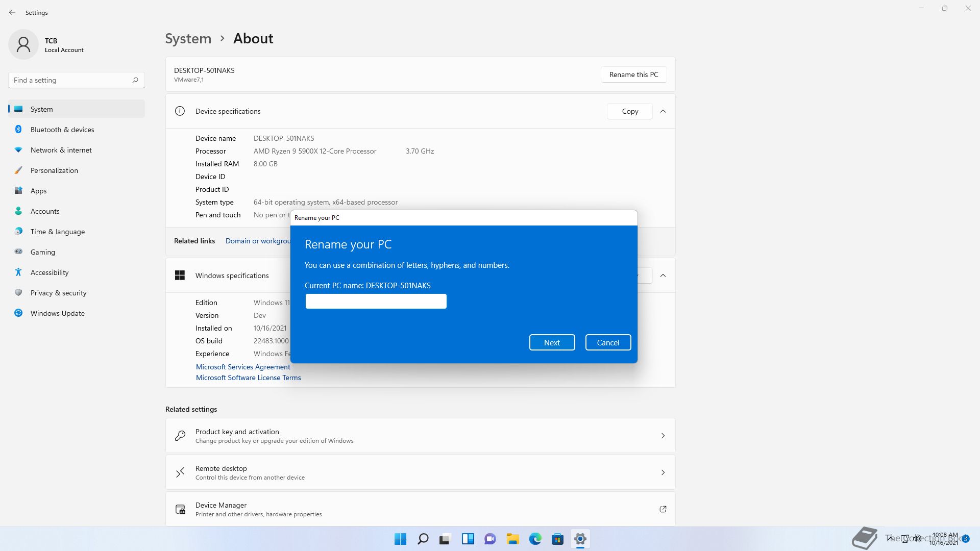Viewport: 980px width, 551px height.
Task: Click the search magnifier in Find a setting
Action: [x=135, y=80]
